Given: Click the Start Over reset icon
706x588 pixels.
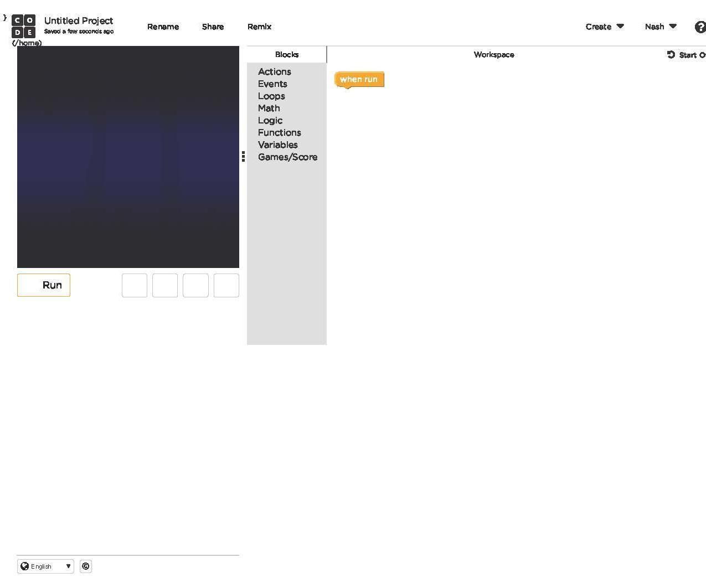Looking at the screenshot, I should (x=671, y=54).
